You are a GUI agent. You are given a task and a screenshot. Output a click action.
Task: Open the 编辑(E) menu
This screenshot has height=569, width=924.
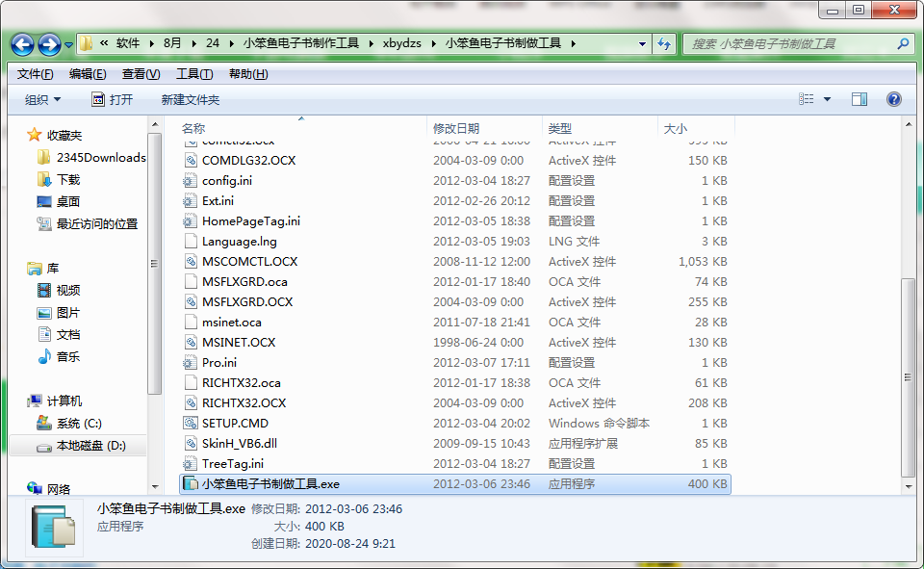(x=88, y=74)
